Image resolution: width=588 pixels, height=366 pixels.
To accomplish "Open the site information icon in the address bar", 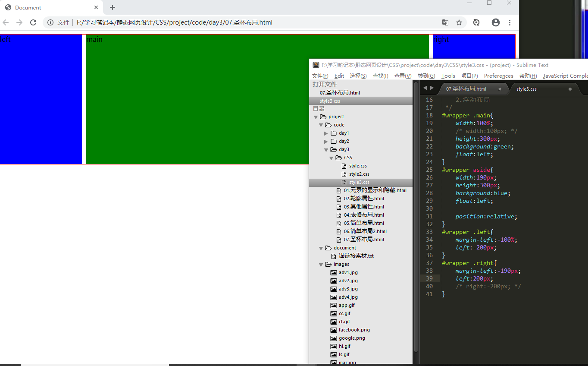I will (50, 22).
